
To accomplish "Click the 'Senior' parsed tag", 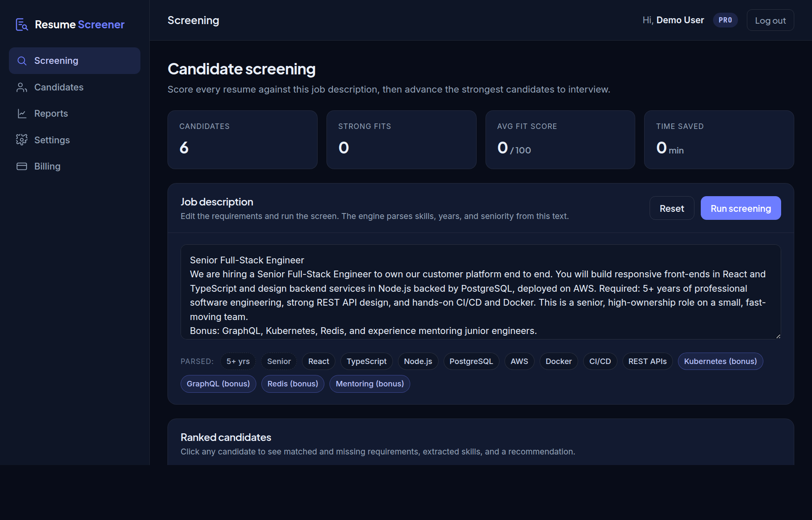I will (279, 361).
